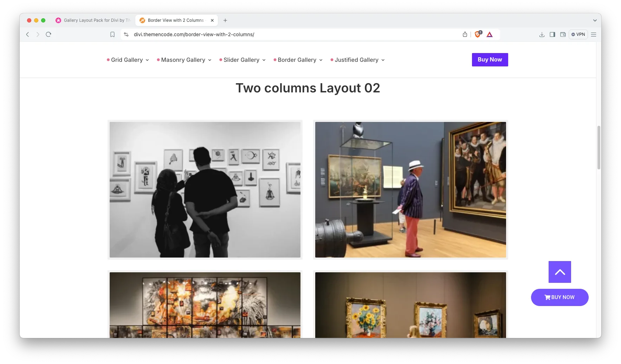Open the browser hamburger menu
The width and height of the screenshot is (621, 364).
click(x=594, y=34)
